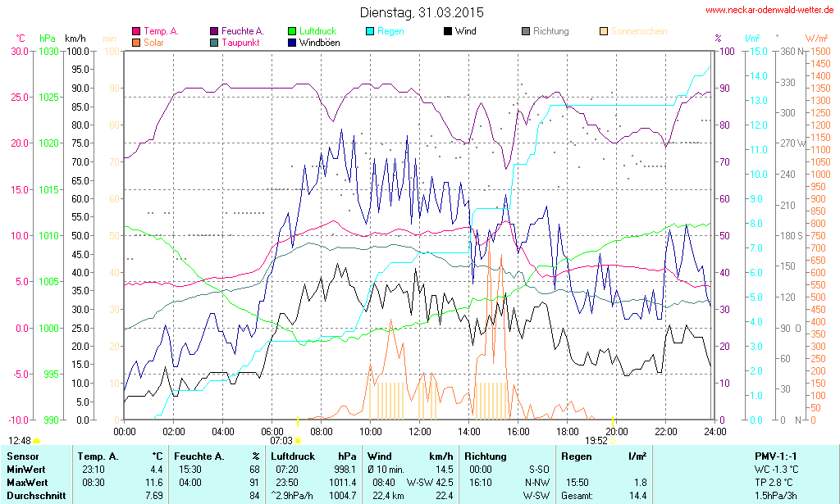Select the teal Taupunkt legend swatch

tap(214, 43)
